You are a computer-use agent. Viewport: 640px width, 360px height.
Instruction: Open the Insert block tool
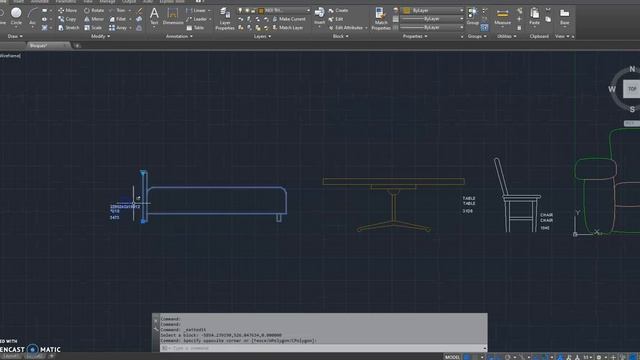tap(319, 16)
